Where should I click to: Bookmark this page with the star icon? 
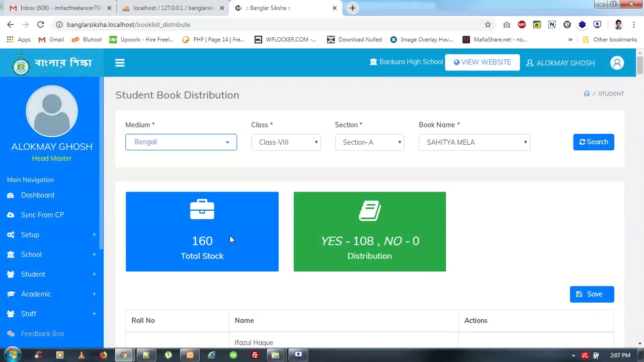[488, 24]
